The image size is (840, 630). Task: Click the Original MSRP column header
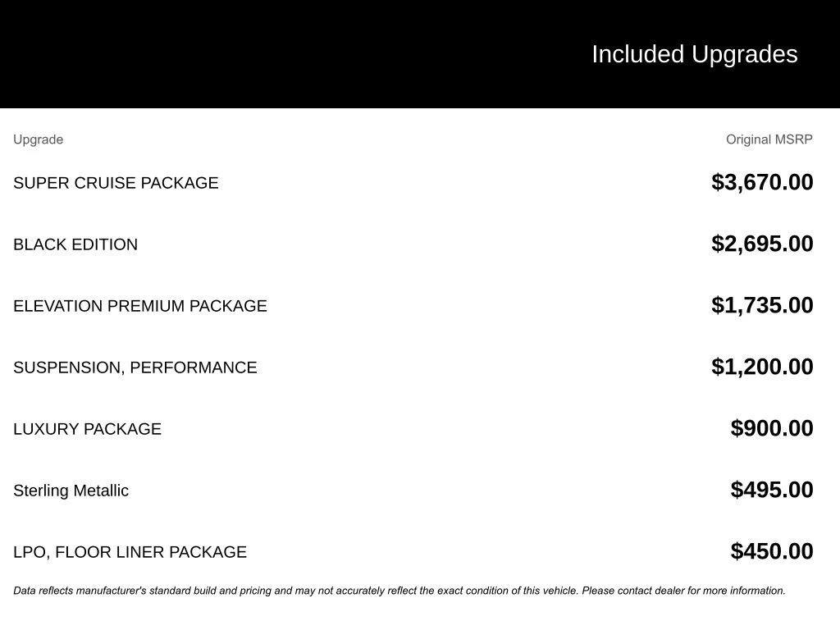[x=769, y=139]
